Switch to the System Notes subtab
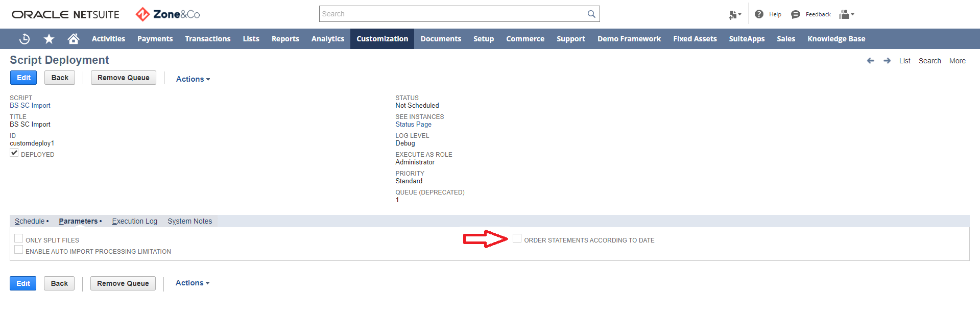Image resolution: width=980 pixels, height=315 pixels. pyautogui.click(x=190, y=221)
